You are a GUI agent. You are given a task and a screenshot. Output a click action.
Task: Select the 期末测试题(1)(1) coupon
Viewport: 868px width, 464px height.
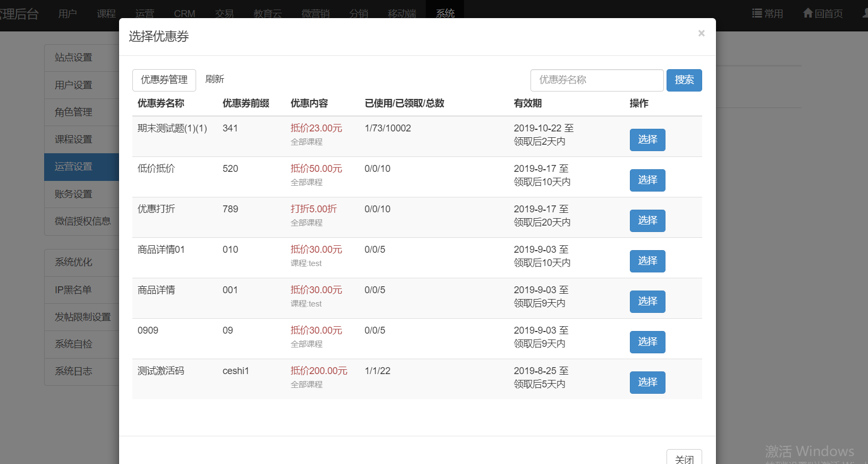tap(647, 140)
